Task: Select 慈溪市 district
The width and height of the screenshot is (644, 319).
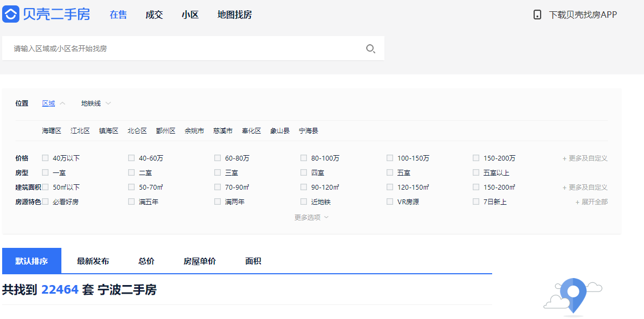Action: click(x=222, y=131)
